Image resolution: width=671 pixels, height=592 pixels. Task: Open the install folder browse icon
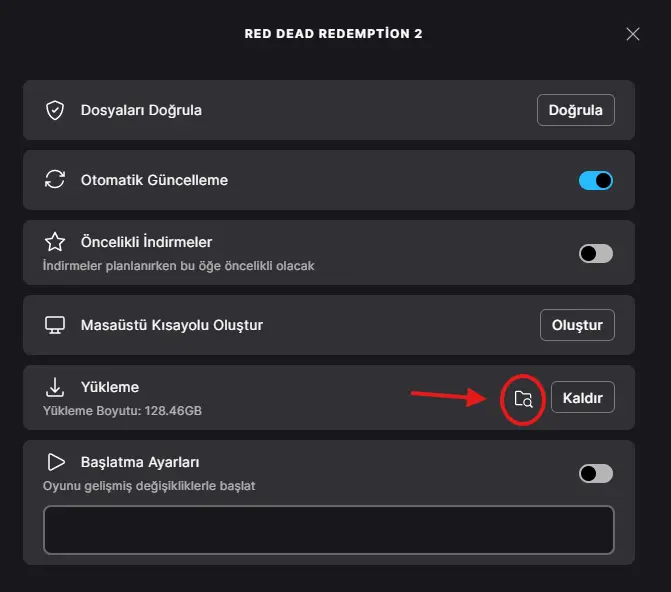[523, 399]
